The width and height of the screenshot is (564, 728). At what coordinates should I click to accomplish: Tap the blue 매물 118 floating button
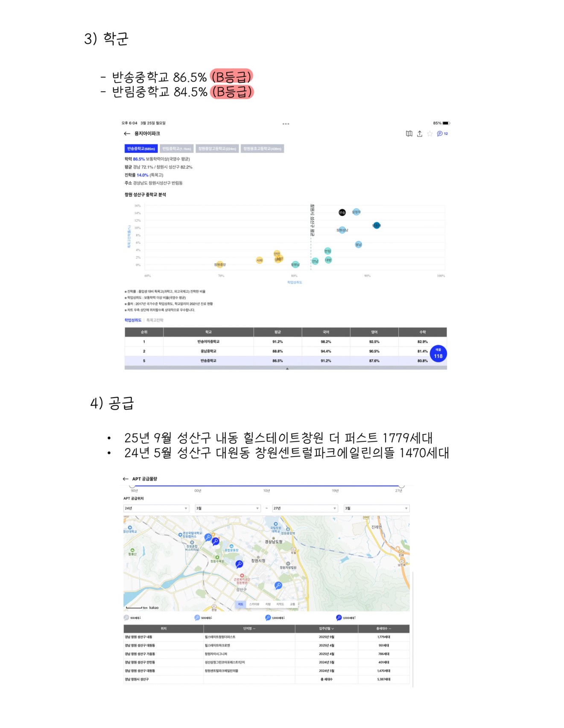click(x=438, y=354)
